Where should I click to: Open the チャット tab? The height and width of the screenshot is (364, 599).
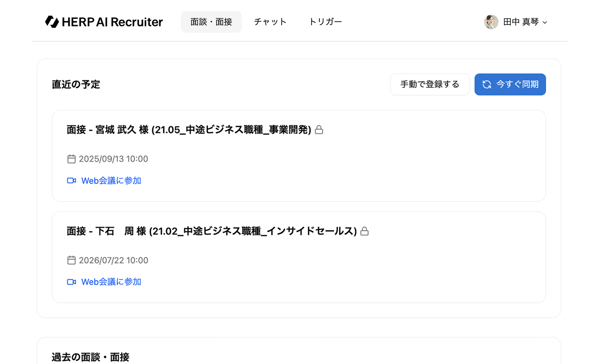pyautogui.click(x=270, y=22)
